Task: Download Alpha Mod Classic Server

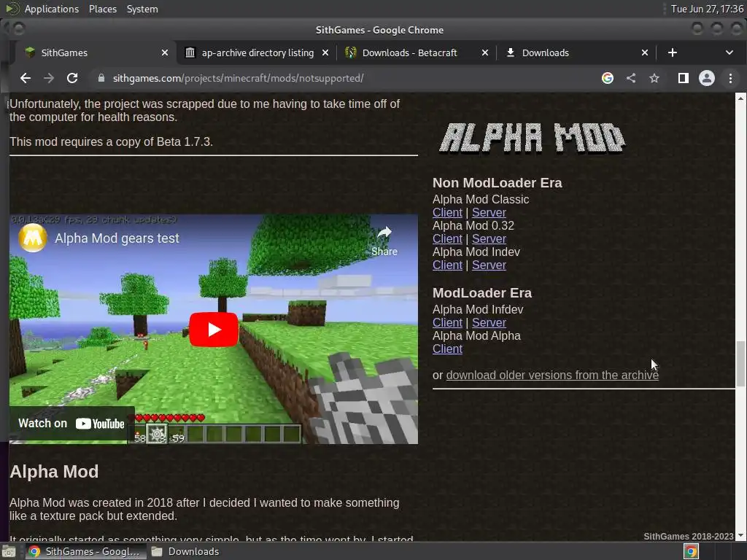Action: (489, 212)
